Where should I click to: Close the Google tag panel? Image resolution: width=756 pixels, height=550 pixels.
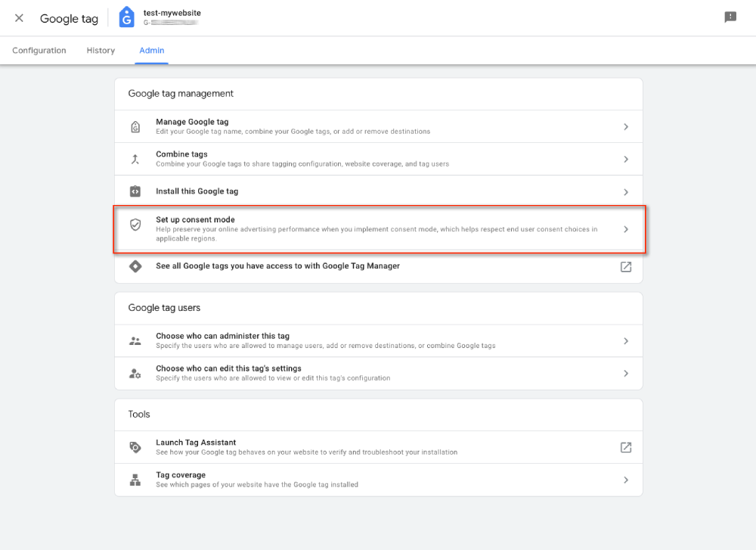coord(19,18)
